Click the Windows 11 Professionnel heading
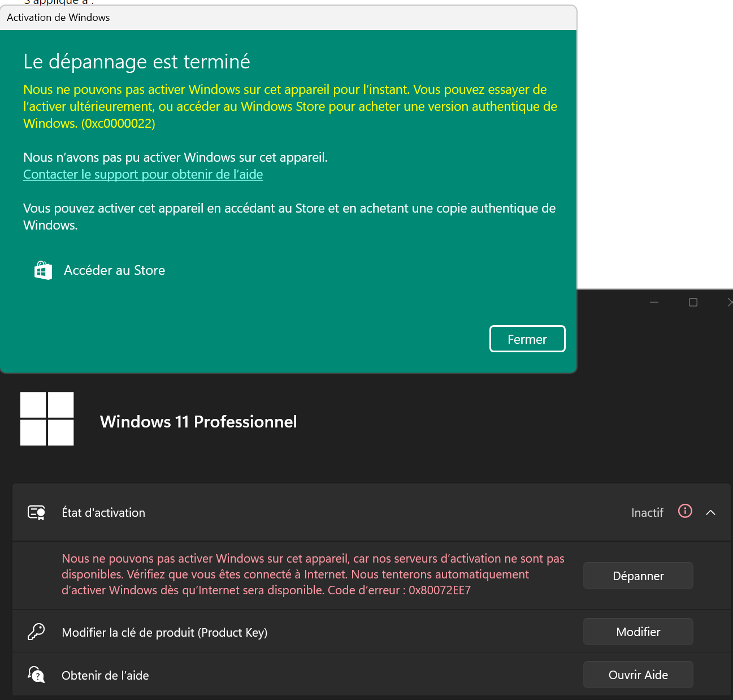 [198, 421]
